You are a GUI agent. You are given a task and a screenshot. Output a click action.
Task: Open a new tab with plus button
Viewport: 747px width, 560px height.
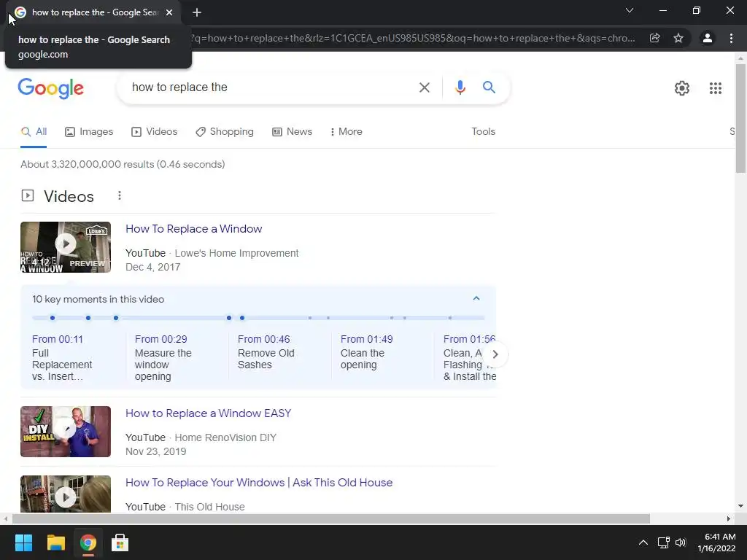click(197, 12)
